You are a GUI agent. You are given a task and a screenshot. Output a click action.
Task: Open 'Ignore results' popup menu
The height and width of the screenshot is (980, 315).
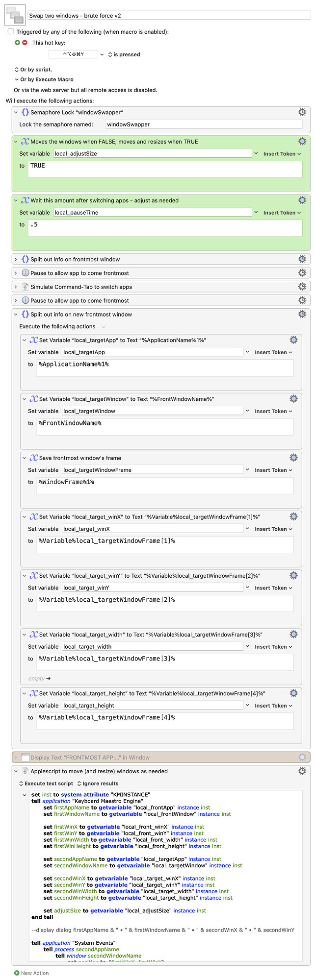point(98,784)
